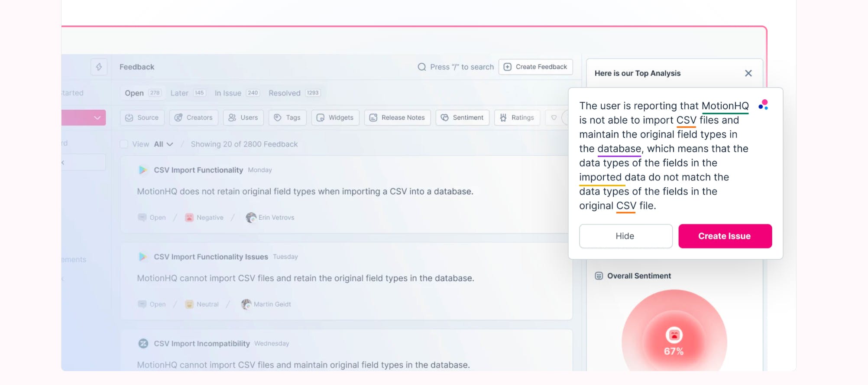The width and height of the screenshot is (868, 385).
Task: Click the Negative label on first feedback
Action: tap(210, 217)
